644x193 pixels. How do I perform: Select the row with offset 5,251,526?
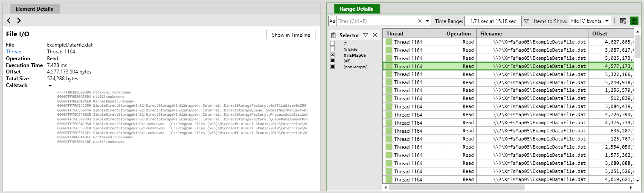(x=508, y=172)
